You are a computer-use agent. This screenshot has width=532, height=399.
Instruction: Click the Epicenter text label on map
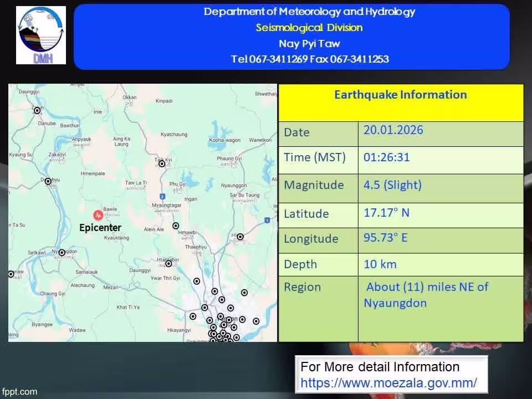[x=100, y=228]
